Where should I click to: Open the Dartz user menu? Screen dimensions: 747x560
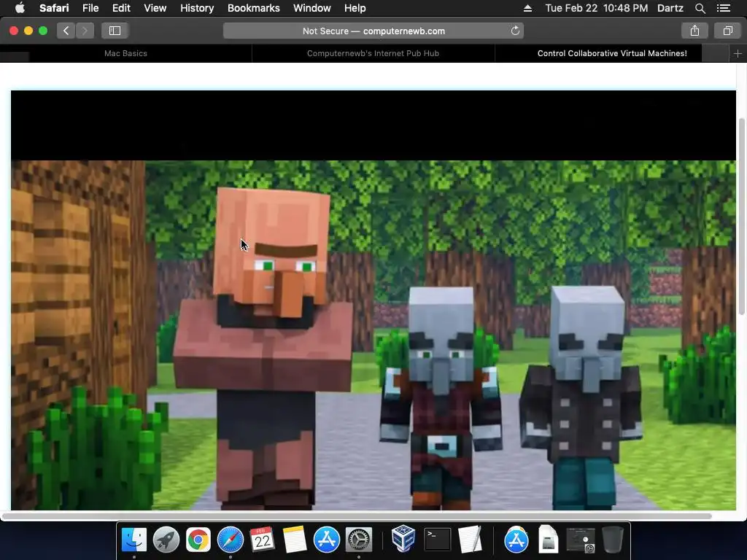[670, 8]
